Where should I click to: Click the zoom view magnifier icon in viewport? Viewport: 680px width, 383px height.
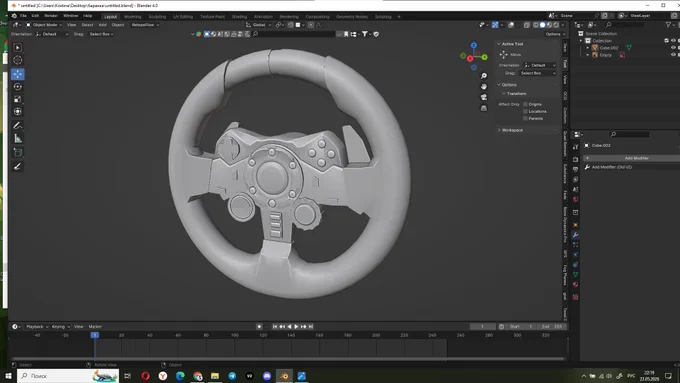pyautogui.click(x=484, y=76)
